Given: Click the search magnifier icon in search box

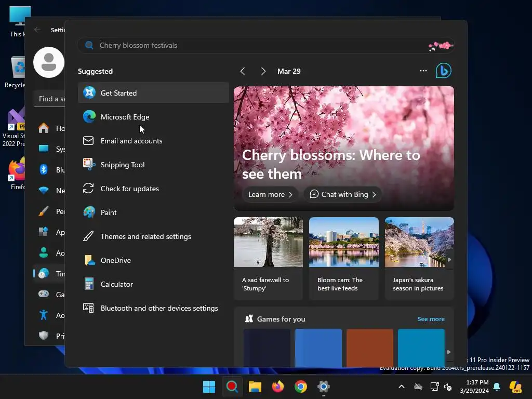Looking at the screenshot, I should 89,45.
